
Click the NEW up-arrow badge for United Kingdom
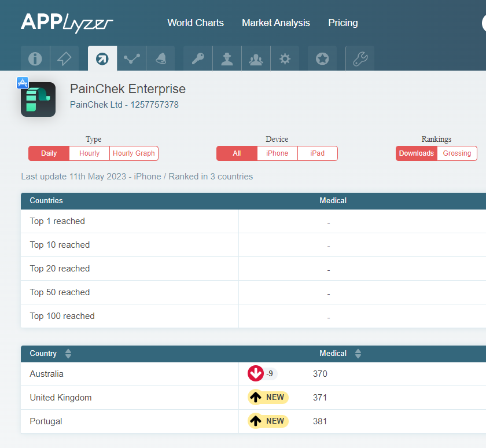268,397
